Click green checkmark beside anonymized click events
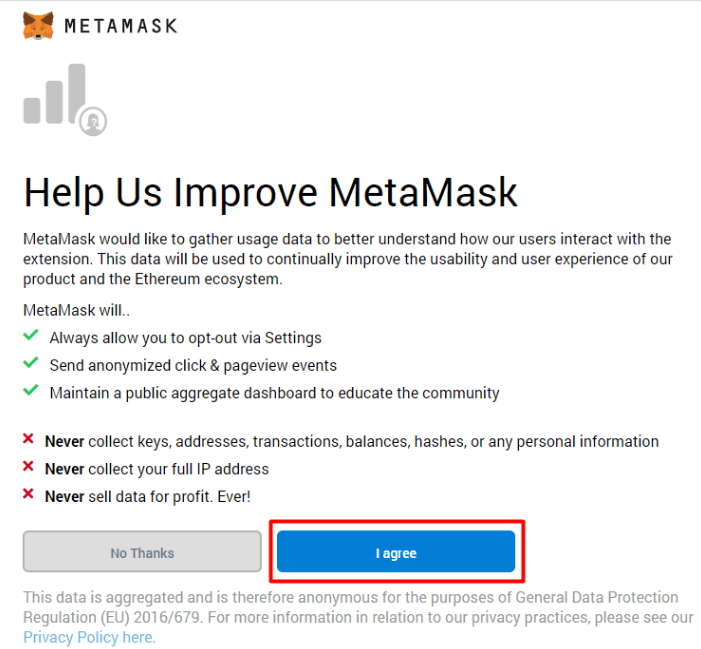 [31, 364]
